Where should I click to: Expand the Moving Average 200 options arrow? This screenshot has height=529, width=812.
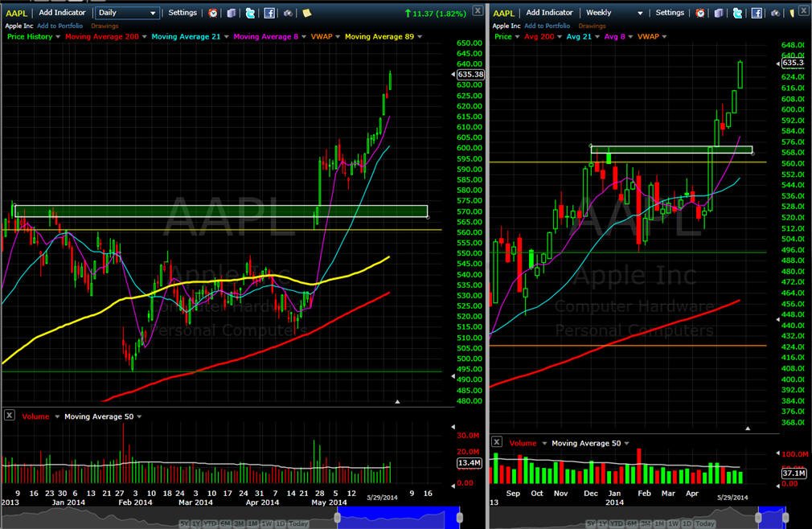144,37
